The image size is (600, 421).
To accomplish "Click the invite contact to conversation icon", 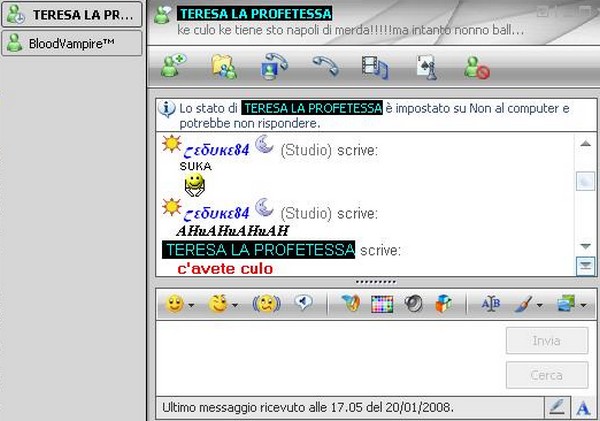I will [x=173, y=66].
